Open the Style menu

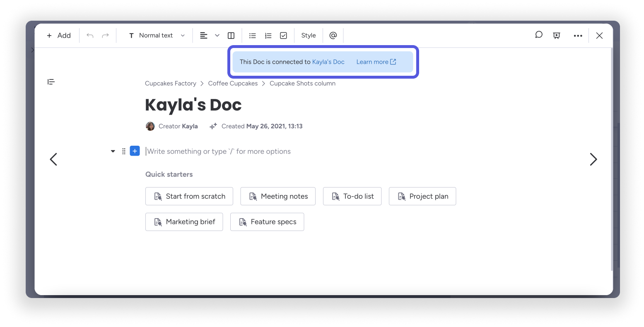[309, 36]
